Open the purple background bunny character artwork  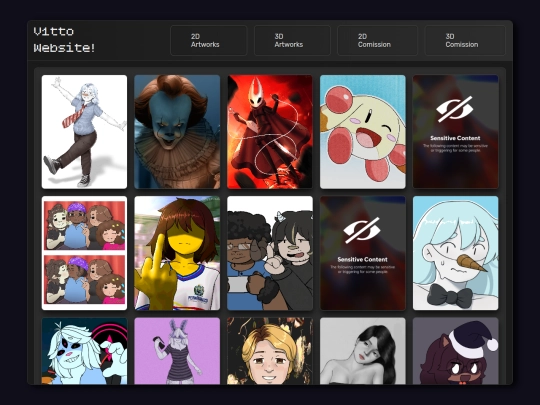[x=177, y=351]
